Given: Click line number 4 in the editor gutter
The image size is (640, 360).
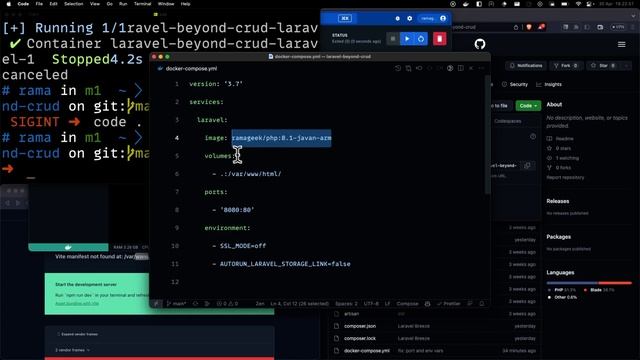Looking at the screenshot, I should pos(177,138).
